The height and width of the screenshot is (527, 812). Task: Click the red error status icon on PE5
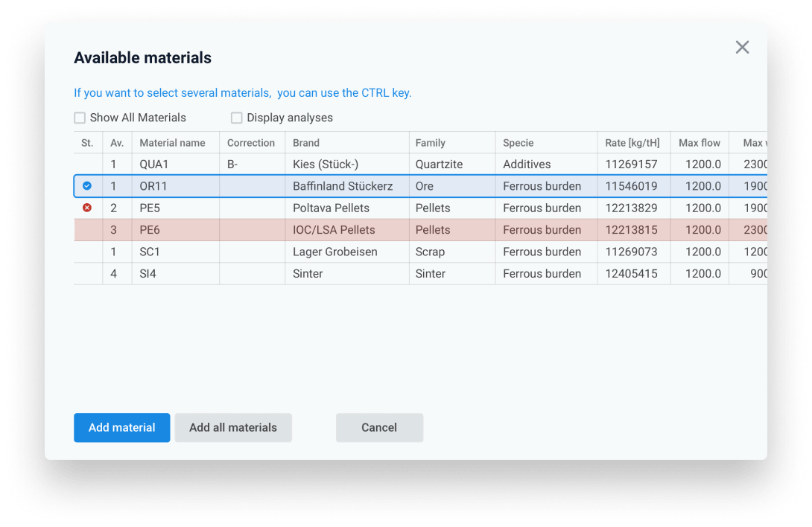87,208
